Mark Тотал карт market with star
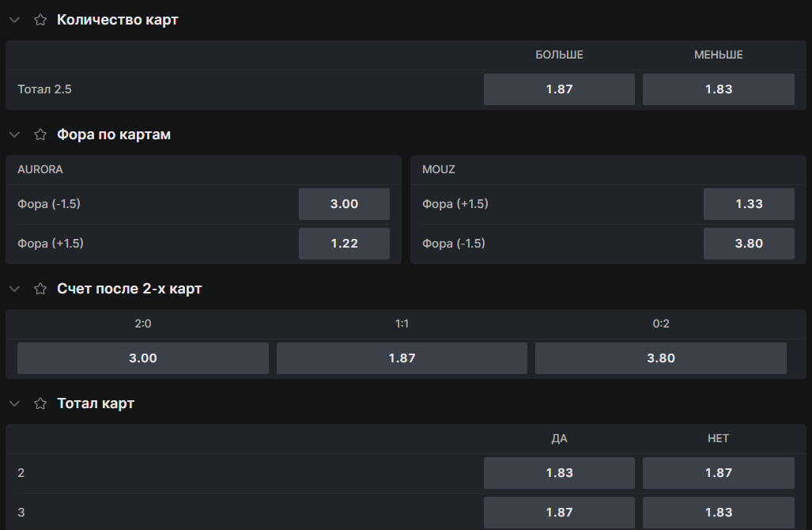Screen dimensions: 812x530 coord(40,403)
